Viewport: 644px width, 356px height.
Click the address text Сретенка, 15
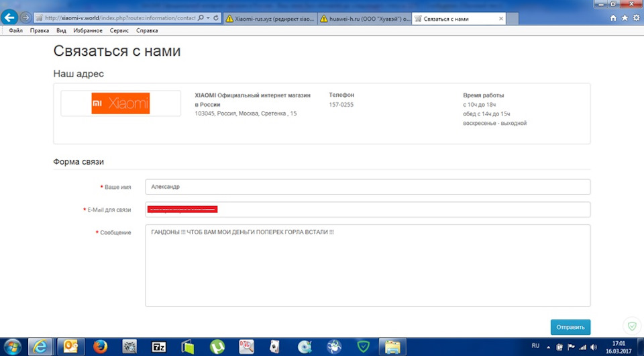pyautogui.click(x=278, y=114)
